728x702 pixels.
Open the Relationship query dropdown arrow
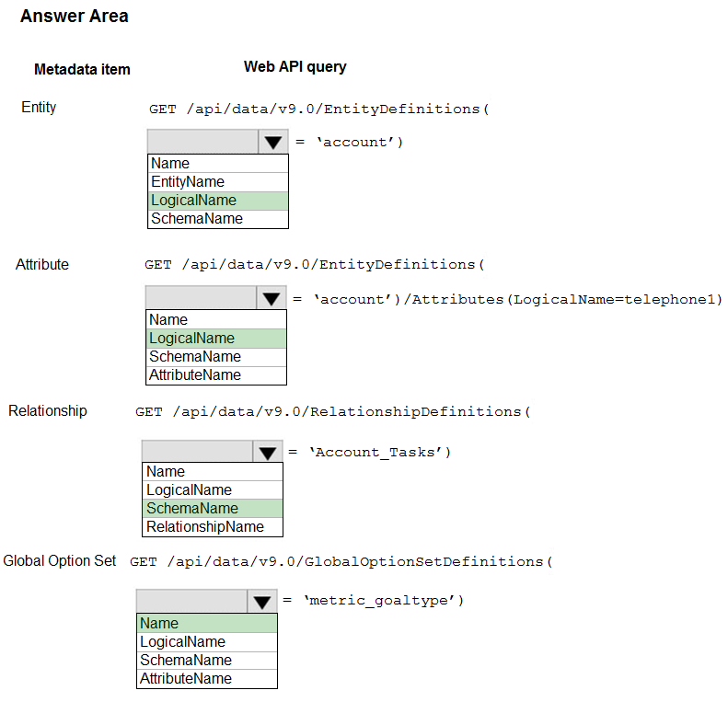point(268,452)
